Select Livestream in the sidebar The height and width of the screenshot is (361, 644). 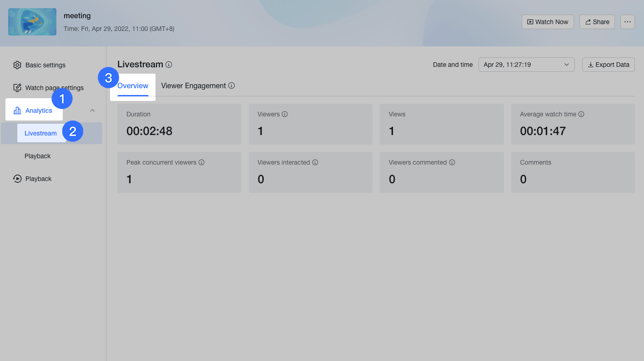40,133
